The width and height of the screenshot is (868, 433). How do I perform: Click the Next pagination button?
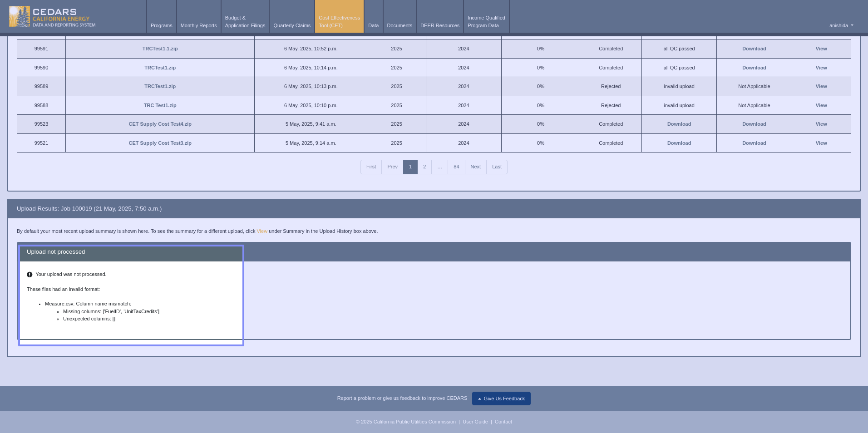[475, 167]
